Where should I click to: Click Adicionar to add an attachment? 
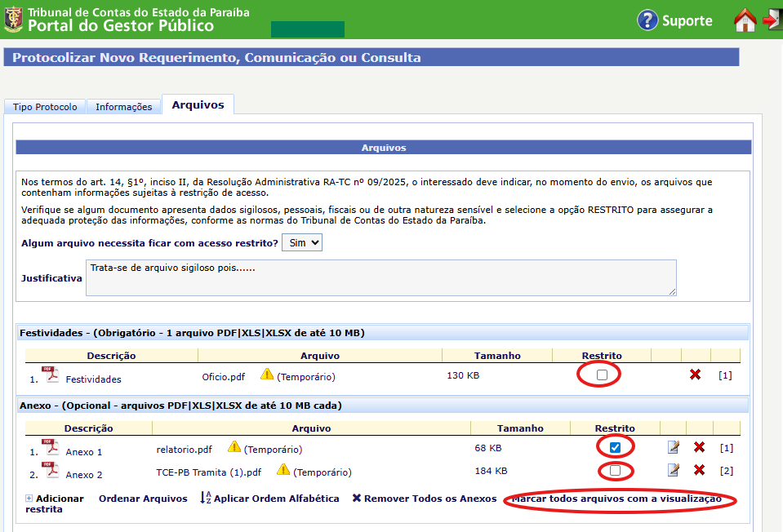pos(60,499)
